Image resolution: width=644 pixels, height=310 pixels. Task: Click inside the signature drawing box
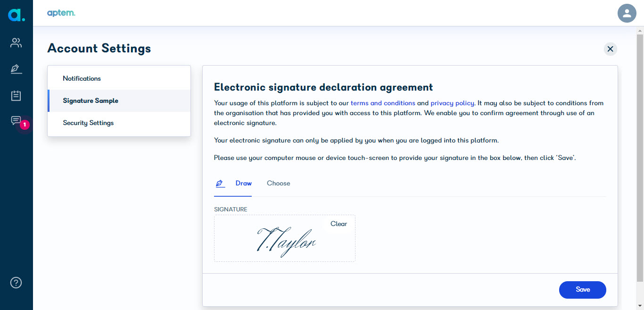(x=285, y=238)
